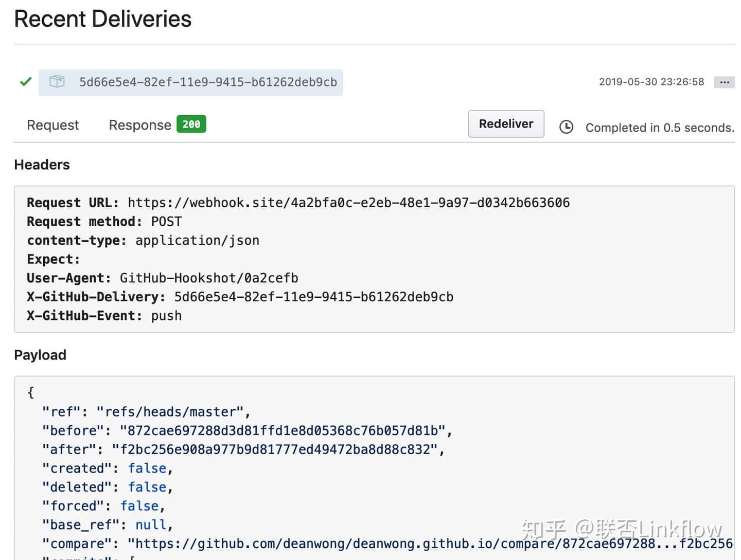Viewport: 741px width, 560px height.
Task: Click the "after" commit hash in payload
Action: pyautogui.click(x=275, y=449)
